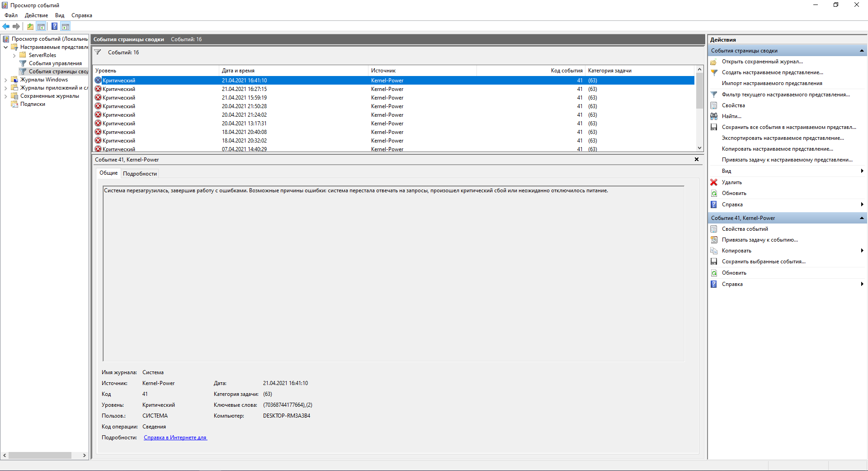Sort by the Источник column header
Screen dimensions: 868x471
coord(422,71)
